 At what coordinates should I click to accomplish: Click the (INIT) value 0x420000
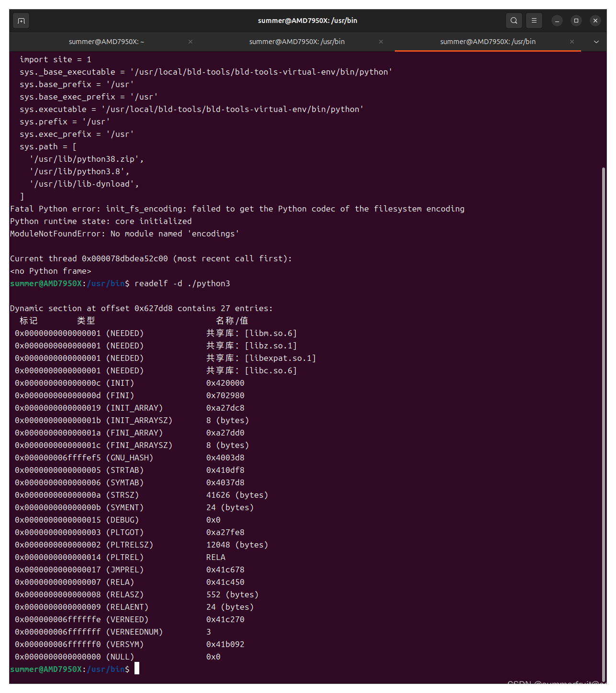pos(225,383)
